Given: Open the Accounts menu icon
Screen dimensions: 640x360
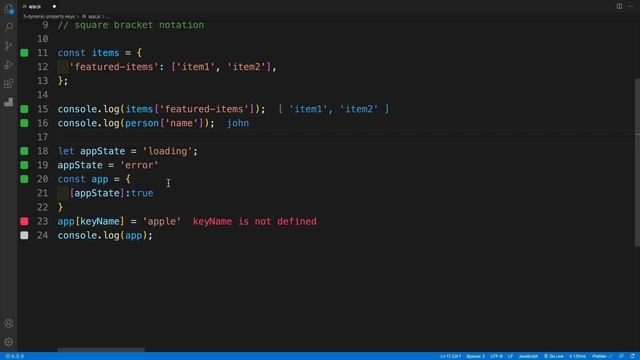Looking at the screenshot, I should pyautogui.click(x=9, y=323).
